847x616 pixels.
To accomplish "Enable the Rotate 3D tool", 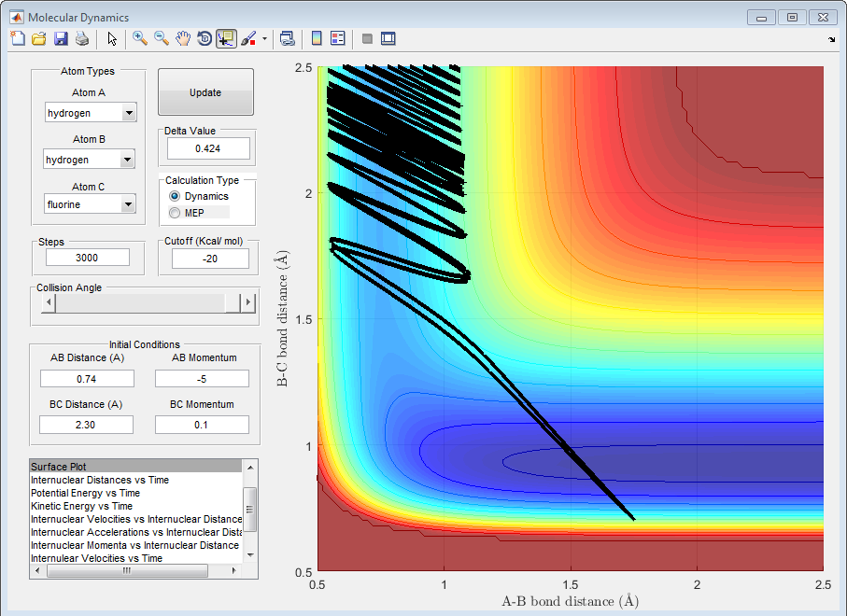I will [x=205, y=38].
